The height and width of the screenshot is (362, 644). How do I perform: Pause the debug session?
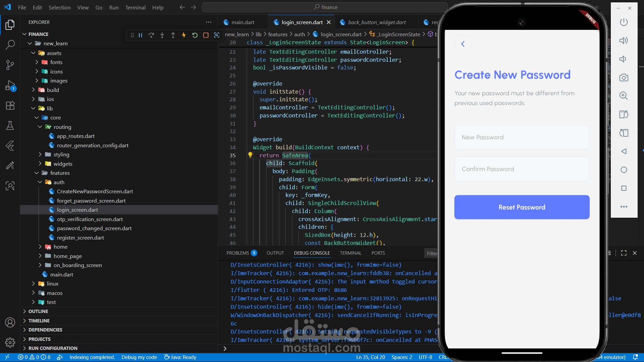[141, 35]
